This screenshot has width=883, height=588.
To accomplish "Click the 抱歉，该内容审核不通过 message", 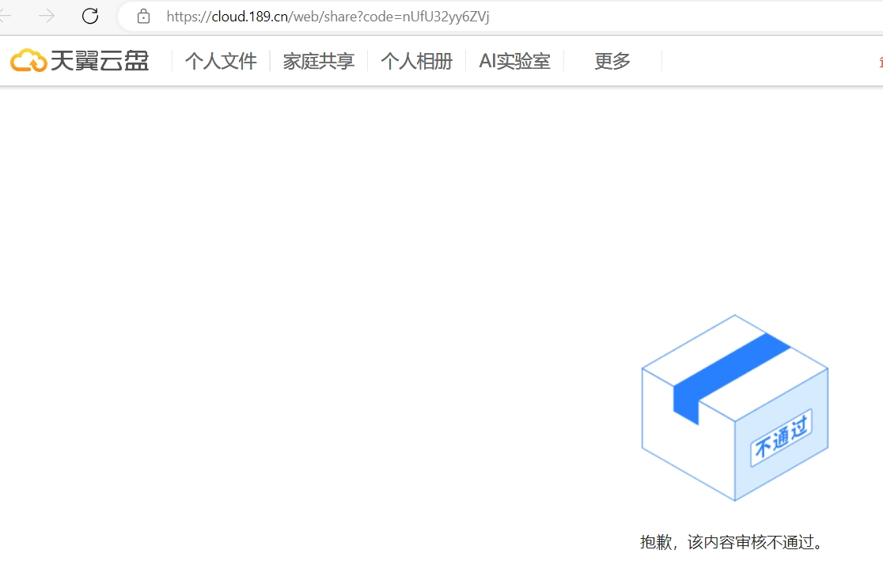I will pos(732,542).
